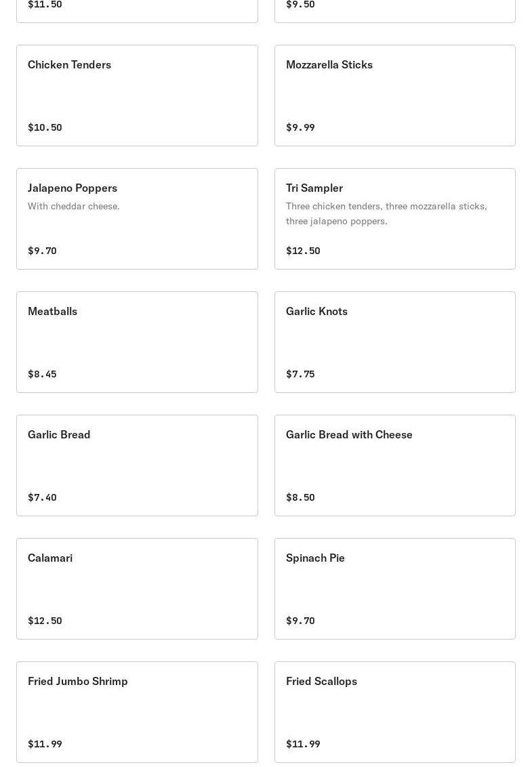Click the partially visible $9.50 item card
This screenshot has width=532, height=767.
coord(394,9)
